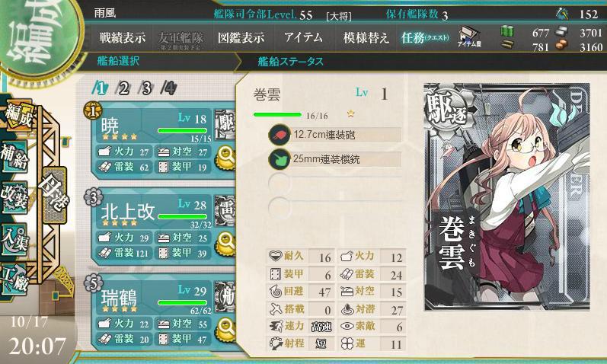607x364 pixels.
Task: Open the 補給 resupply side icon
Action: pyautogui.click(x=15, y=157)
